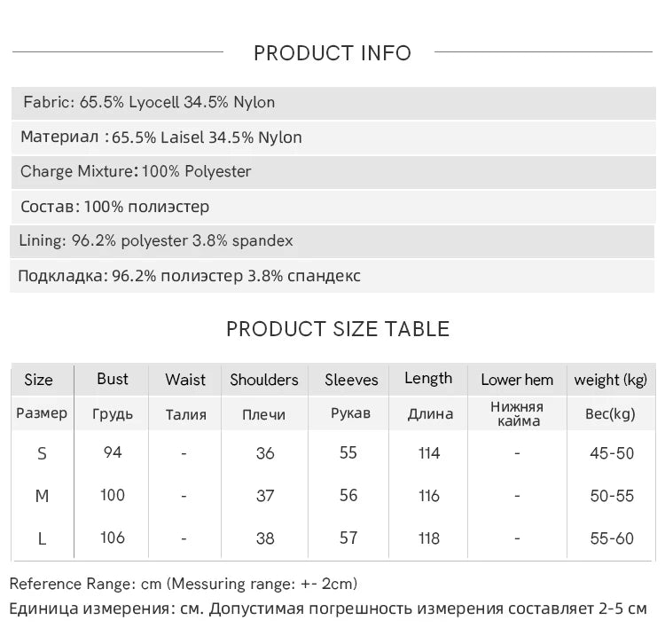665x644 pixels.
Task: Click the Состав 100% полиэстер row
Action: coord(333,207)
